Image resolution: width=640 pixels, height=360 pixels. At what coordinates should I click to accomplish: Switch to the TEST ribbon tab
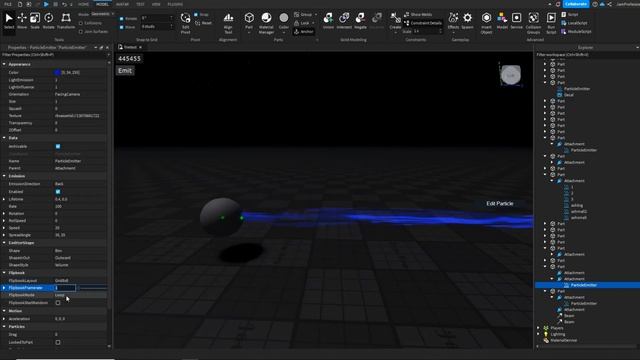tap(140, 4)
